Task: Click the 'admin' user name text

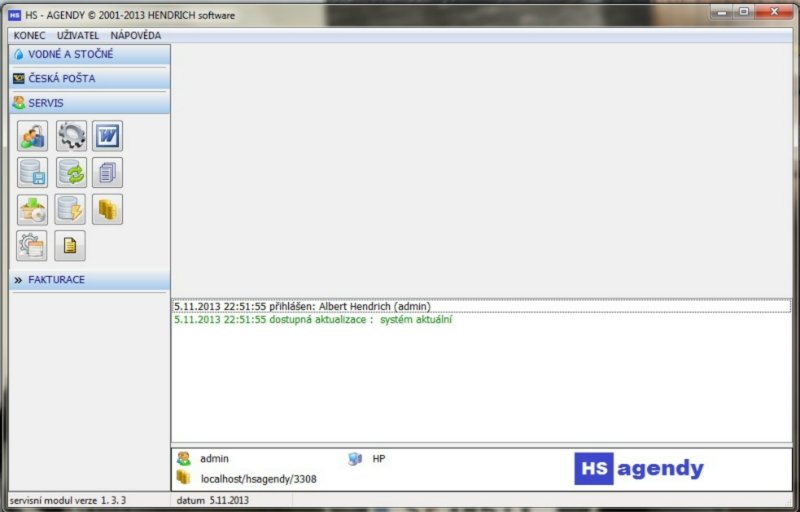Action: 214,458
